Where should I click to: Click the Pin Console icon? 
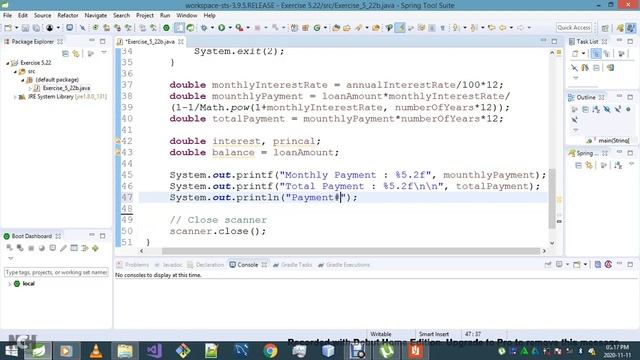point(548,264)
